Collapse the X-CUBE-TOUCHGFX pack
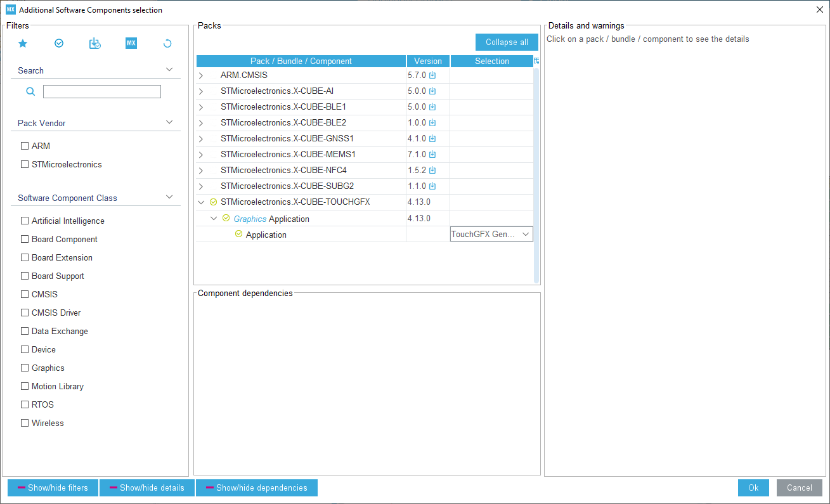830x504 pixels. [201, 202]
